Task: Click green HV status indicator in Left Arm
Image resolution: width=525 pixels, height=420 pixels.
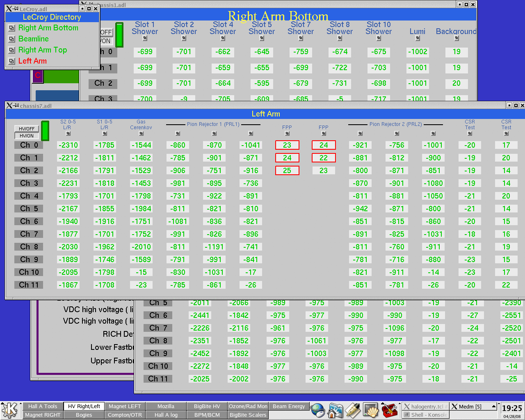Action: point(45,130)
